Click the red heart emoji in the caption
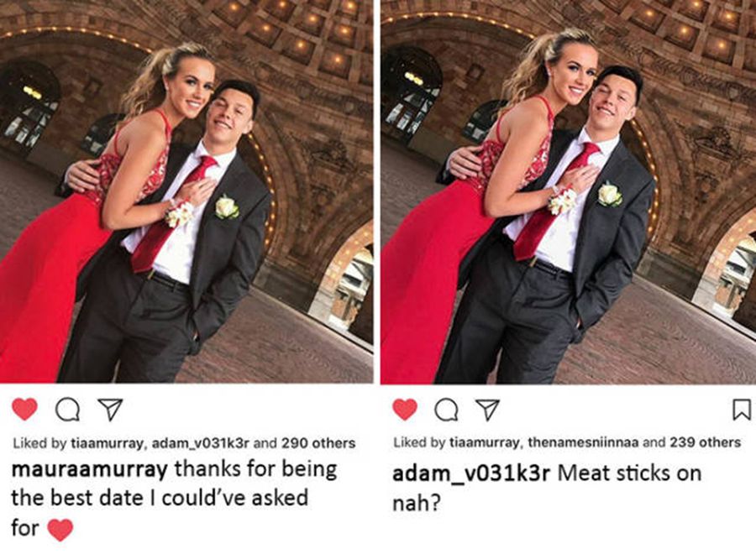Viewport: 756px width, 554px height. (60, 530)
